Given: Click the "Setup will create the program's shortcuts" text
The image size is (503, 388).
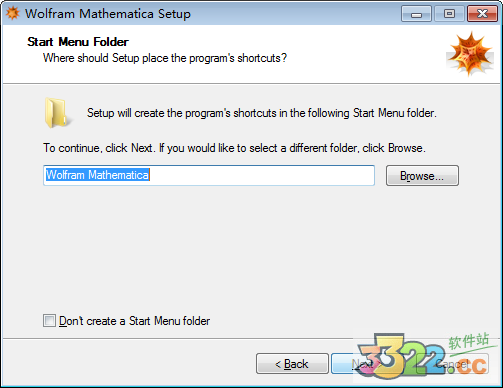Looking at the screenshot, I should pos(262,113).
